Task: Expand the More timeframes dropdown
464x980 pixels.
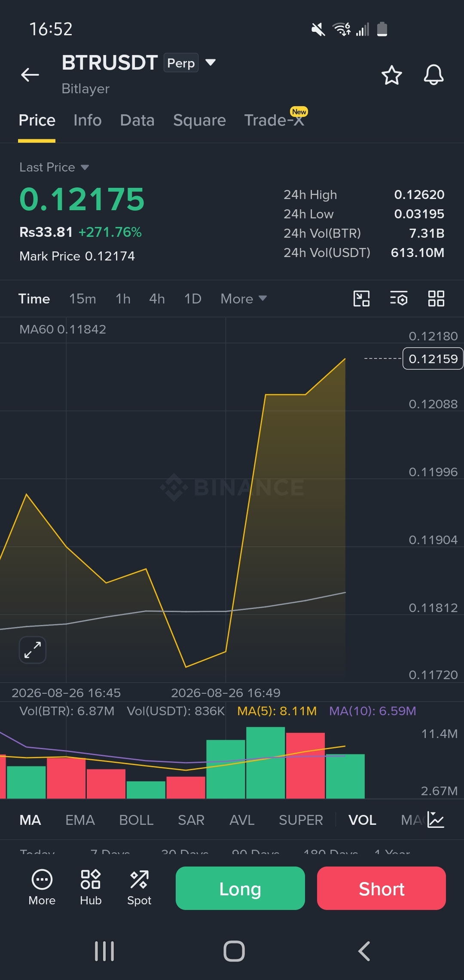Action: point(244,299)
